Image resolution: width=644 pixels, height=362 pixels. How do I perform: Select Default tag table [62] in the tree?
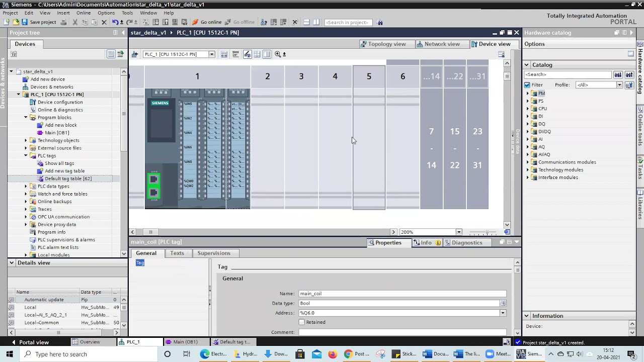[68, 179]
